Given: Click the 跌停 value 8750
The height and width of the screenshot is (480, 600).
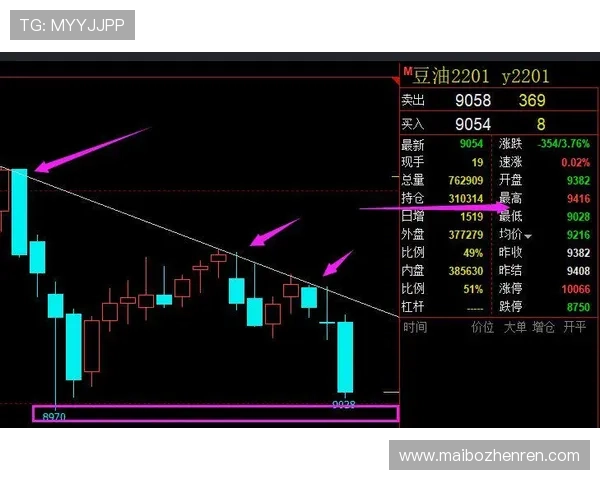Looking at the screenshot, I should point(575,308).
